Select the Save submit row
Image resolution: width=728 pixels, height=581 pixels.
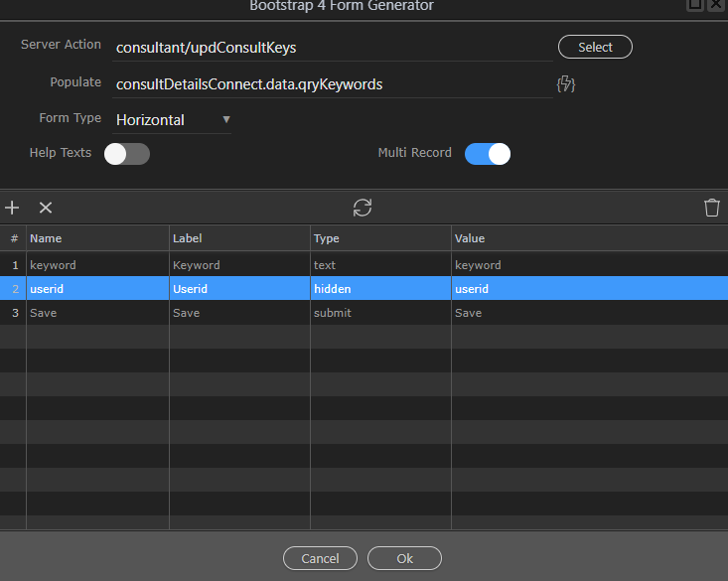[x=97, y=313]
